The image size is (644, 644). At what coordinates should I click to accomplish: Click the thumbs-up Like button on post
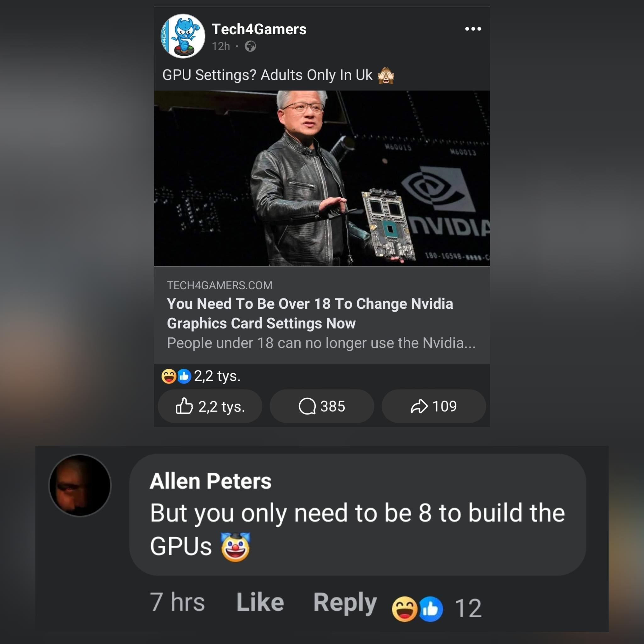pos(210,406)
